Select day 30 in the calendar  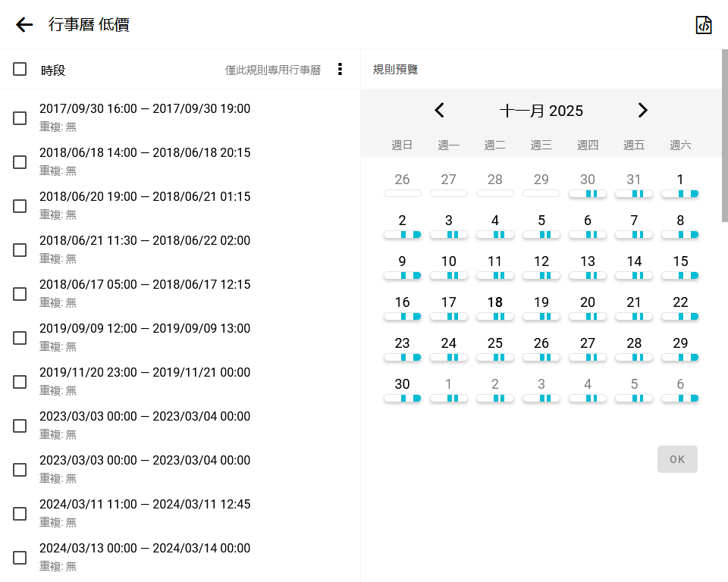[402, 384]
